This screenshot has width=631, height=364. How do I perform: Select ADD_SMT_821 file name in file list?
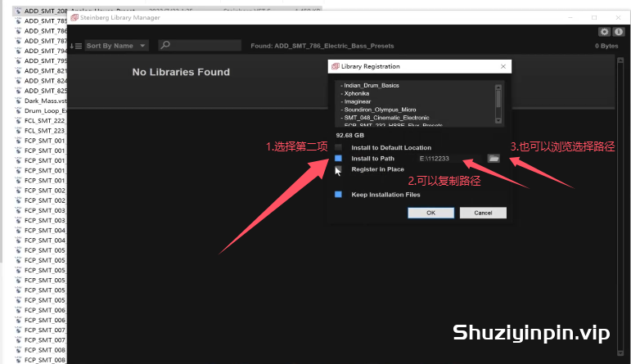(x=46, y=71)
